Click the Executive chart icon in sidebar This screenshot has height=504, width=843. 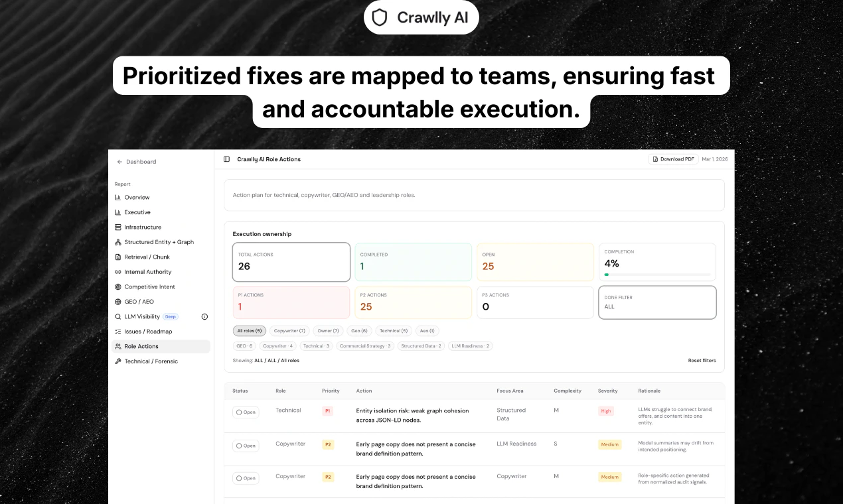pos(118,212)
